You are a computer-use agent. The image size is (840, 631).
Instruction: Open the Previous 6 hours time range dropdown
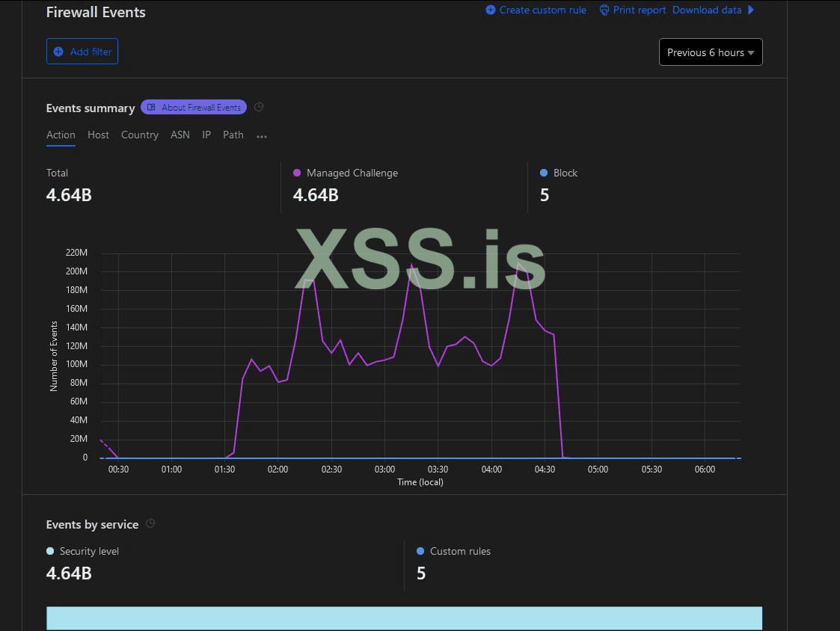coord(710,52)
